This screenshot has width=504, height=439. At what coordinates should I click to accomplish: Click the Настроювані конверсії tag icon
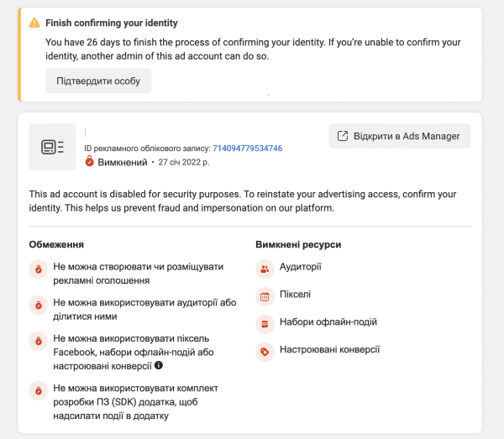click(x=265, y=352)
